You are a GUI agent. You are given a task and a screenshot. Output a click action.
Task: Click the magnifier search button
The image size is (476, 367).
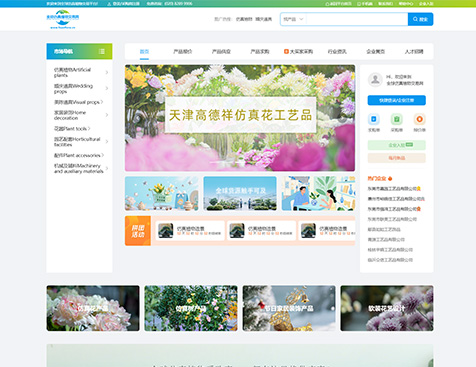[420, 19]
